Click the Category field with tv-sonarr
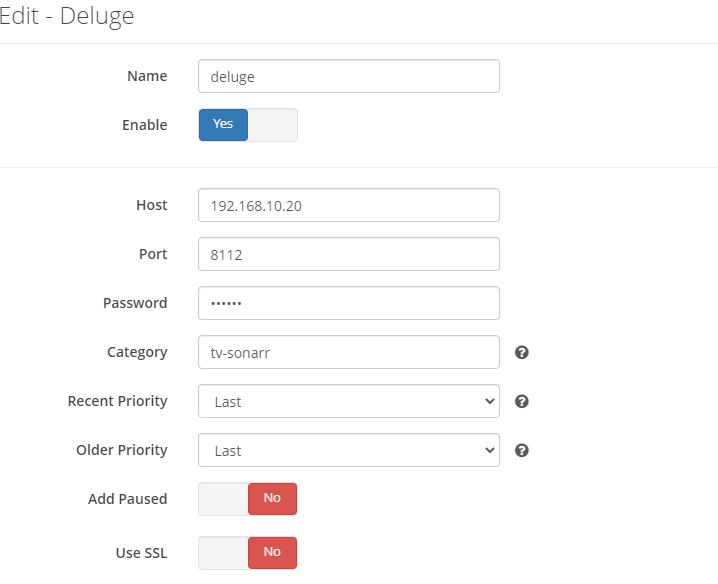Image resolution: width=718 pixels, height=584 pixels. pos(348,352)
